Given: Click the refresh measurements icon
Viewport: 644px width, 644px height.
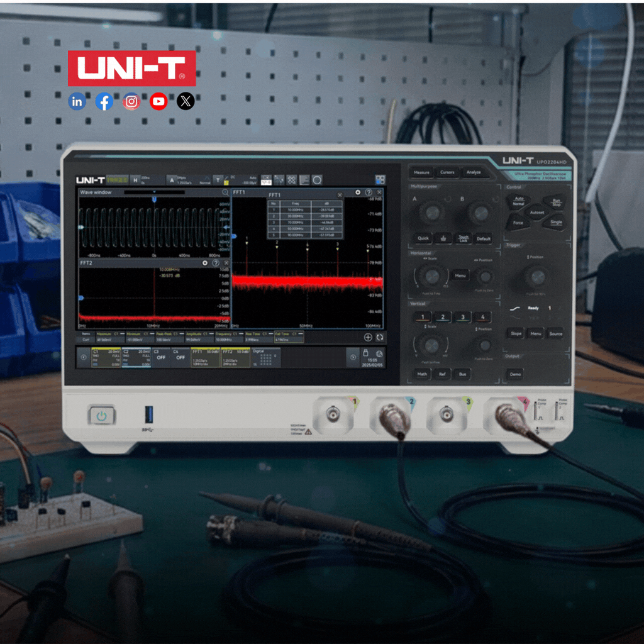Looking at the screenshot, I should click(380, 337).
